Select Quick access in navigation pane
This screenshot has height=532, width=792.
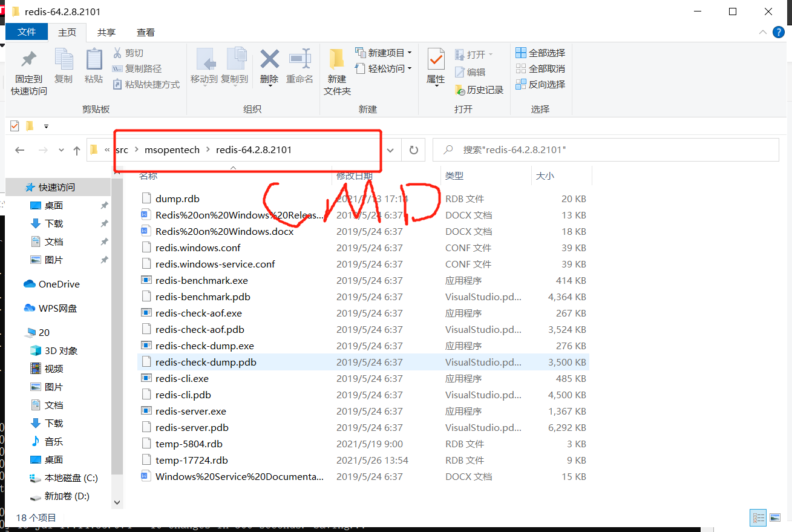[x=57, y=188]
